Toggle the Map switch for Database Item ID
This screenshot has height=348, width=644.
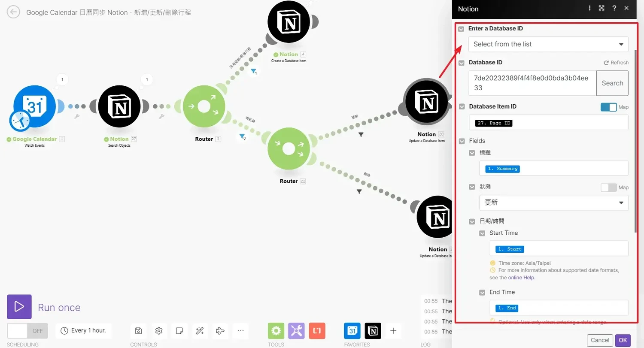tap(608, 107)
